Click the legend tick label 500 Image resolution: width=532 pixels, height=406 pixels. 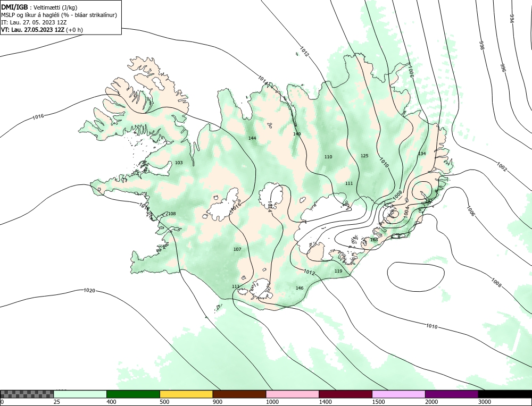pos(164,402)
